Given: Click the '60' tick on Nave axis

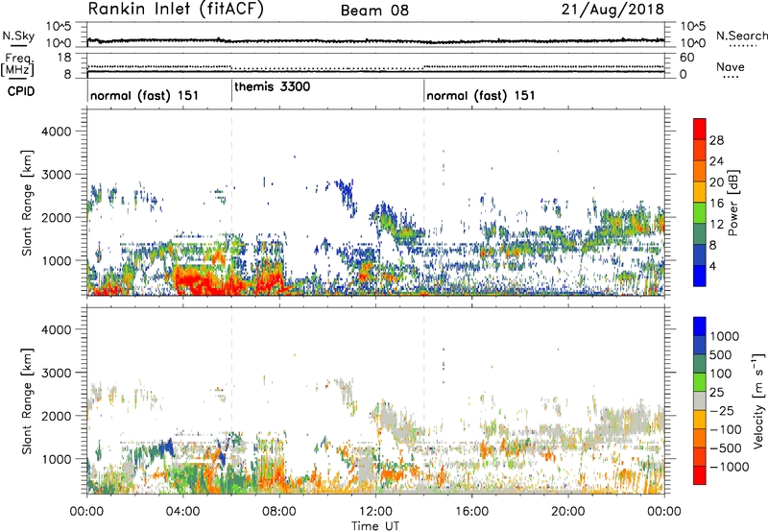Looking at the screenshot, I should (686, 58).
